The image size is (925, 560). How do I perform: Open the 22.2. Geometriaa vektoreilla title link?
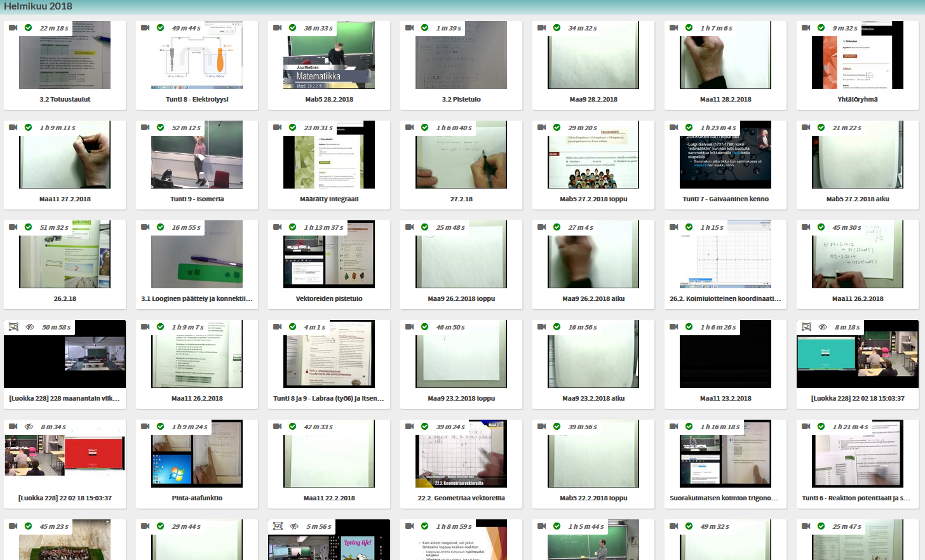click(461, 498)
